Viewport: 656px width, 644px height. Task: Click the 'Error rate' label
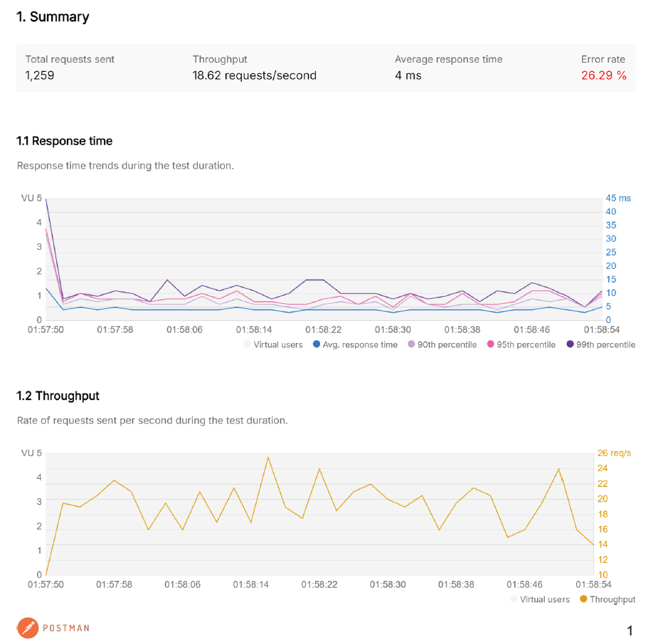click(603, 60)
